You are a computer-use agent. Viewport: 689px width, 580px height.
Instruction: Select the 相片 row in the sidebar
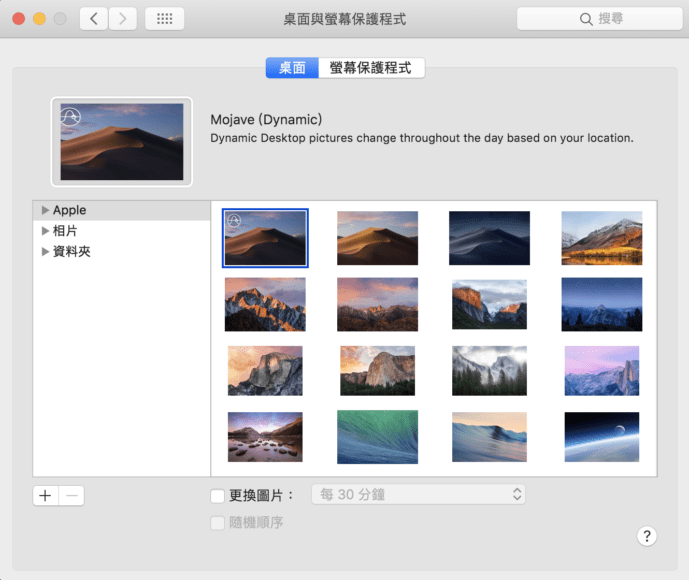122,231
